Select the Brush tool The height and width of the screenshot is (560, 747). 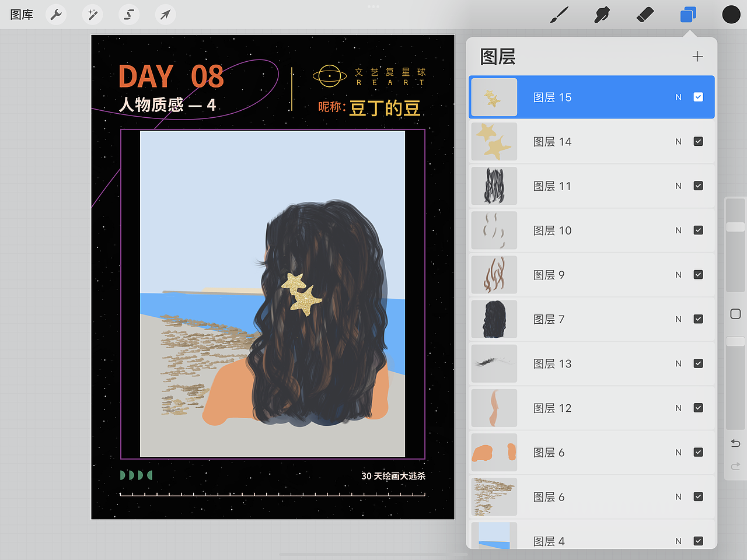559,15
